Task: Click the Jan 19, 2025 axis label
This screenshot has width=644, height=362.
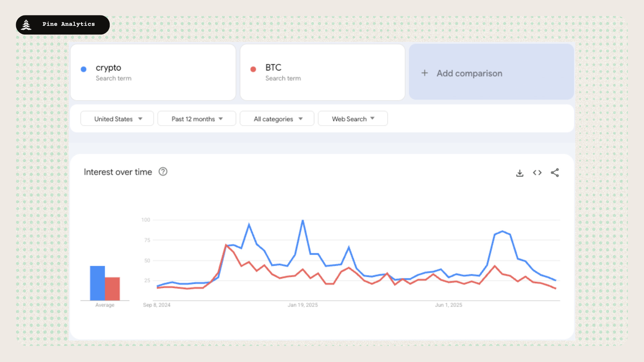Action: 303,305
